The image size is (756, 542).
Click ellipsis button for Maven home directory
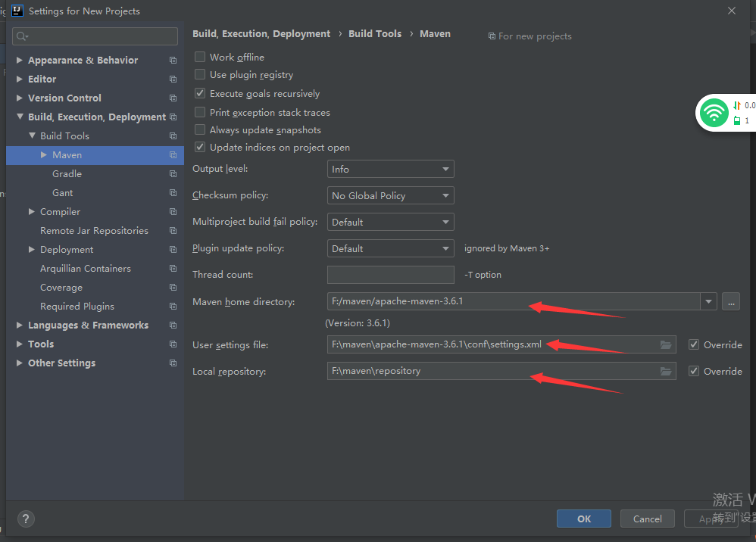731,301
